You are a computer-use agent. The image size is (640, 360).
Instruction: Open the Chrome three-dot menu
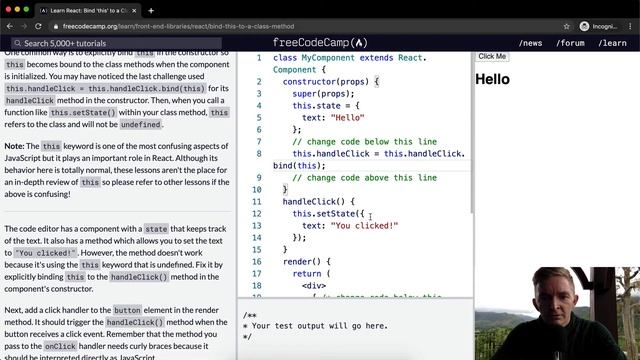[x=630, y=27]
